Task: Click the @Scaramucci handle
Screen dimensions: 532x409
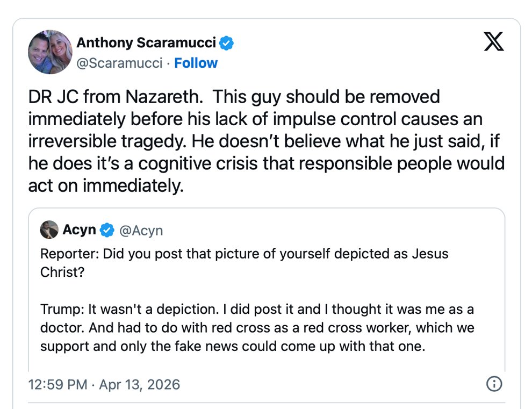Action: tap(119, 63)
